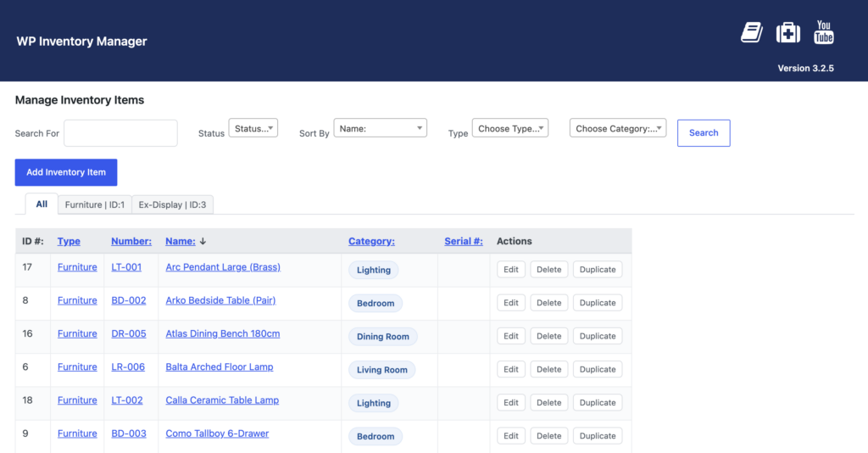
Task: Delete the Calla Ceramic Table Lamp item
Action: coord(549,403)
